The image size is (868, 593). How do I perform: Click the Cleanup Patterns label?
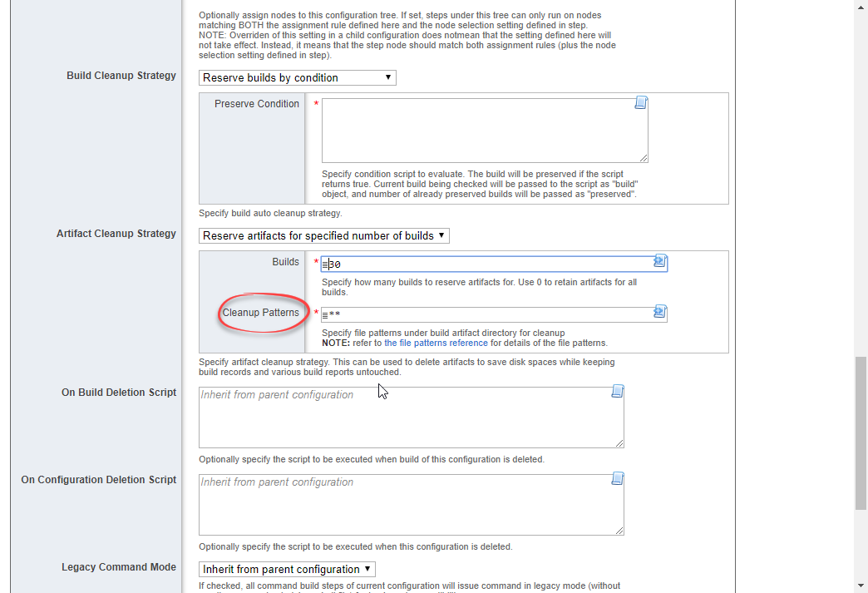click(x=261, y=312)
